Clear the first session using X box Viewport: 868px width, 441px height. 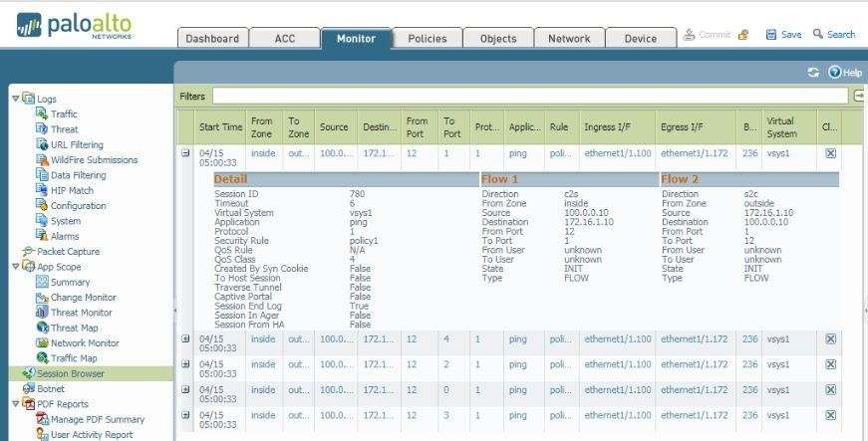point(831,154)
